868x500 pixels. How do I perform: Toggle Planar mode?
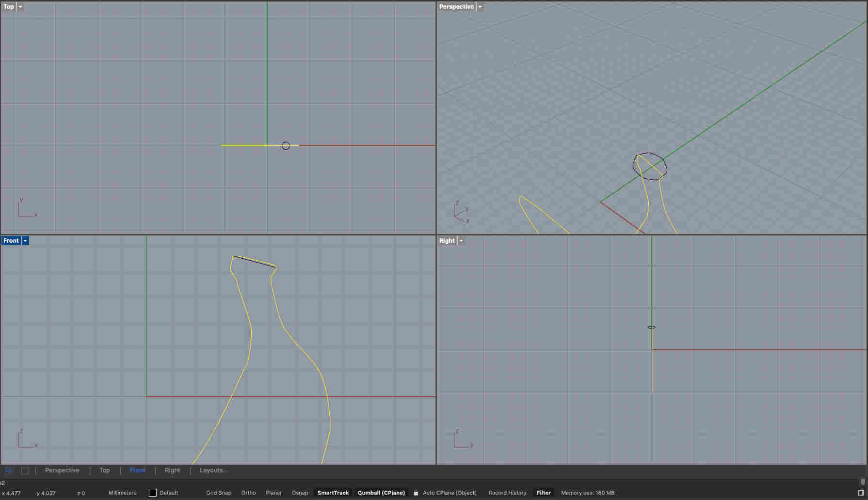273,493
